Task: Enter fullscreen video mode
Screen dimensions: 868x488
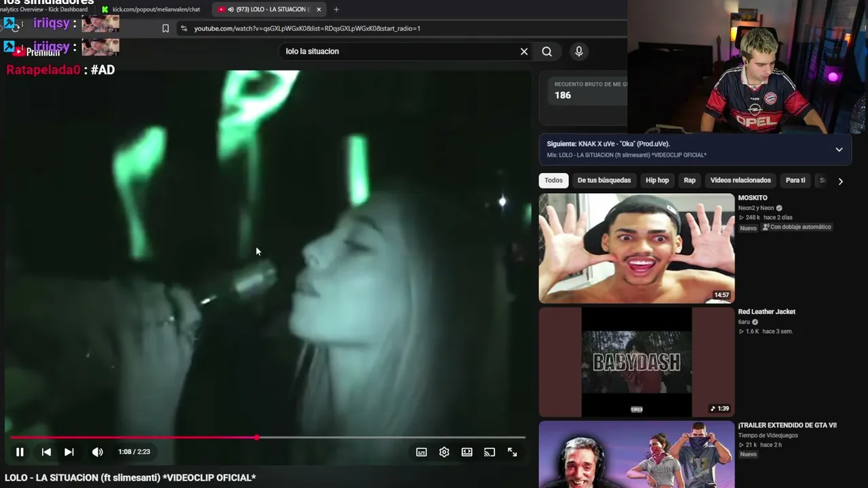Action: coord(513,452)
